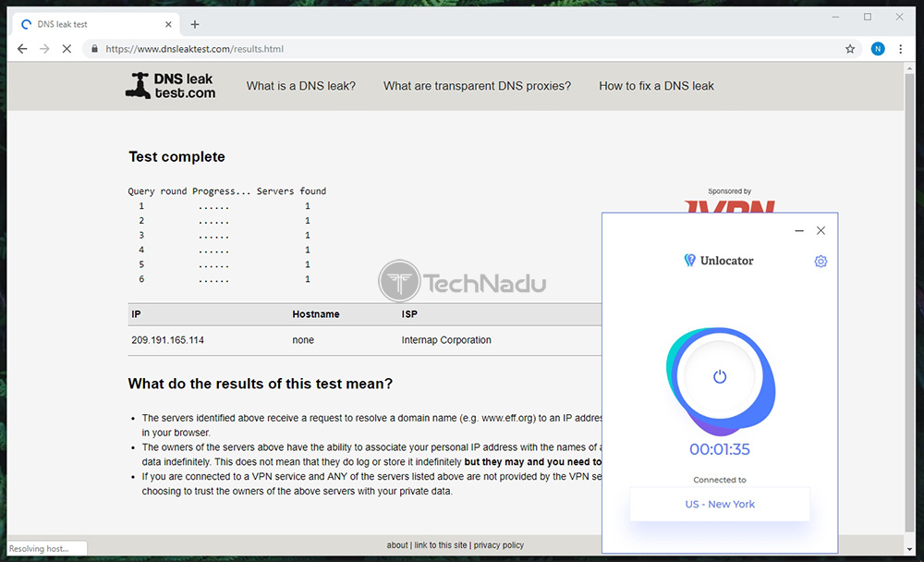
Task: Minimize the Chrome window
Action: coord(835,18)
